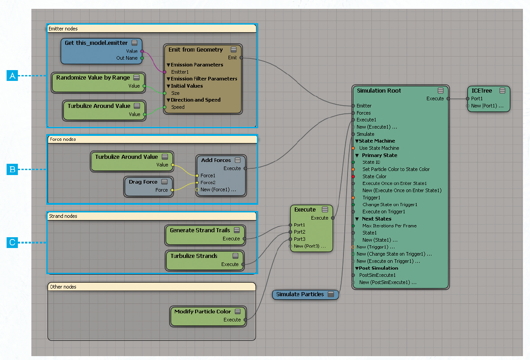Select Port3 on the Execute node
The height and width of the screenshot is (360, 530).
click(x=290, y=239)
